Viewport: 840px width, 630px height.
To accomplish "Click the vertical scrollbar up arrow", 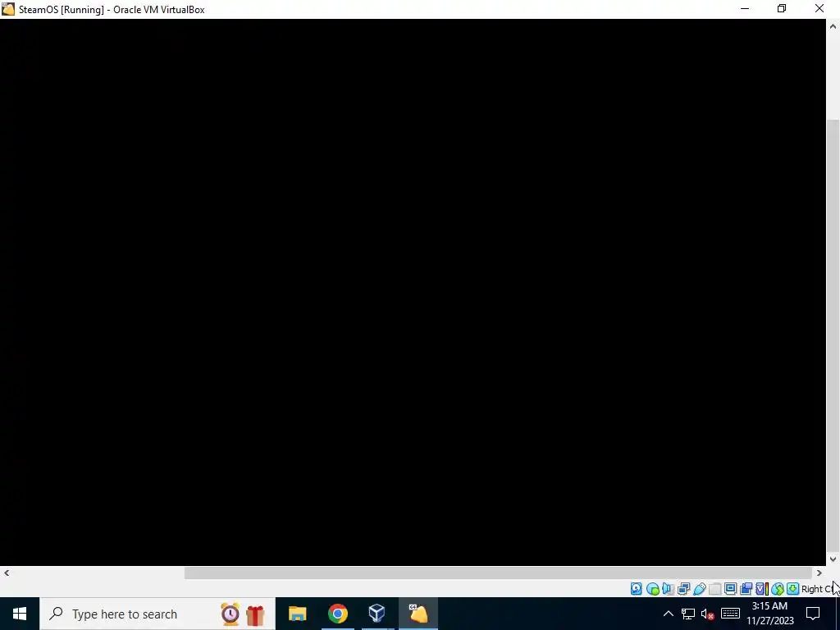I will [x=833, y=26].
